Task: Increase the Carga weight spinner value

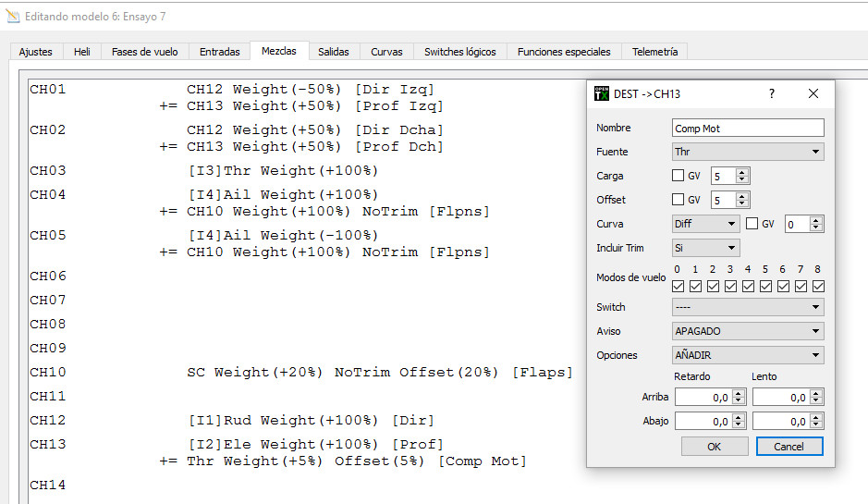Action: click(743, 172)
